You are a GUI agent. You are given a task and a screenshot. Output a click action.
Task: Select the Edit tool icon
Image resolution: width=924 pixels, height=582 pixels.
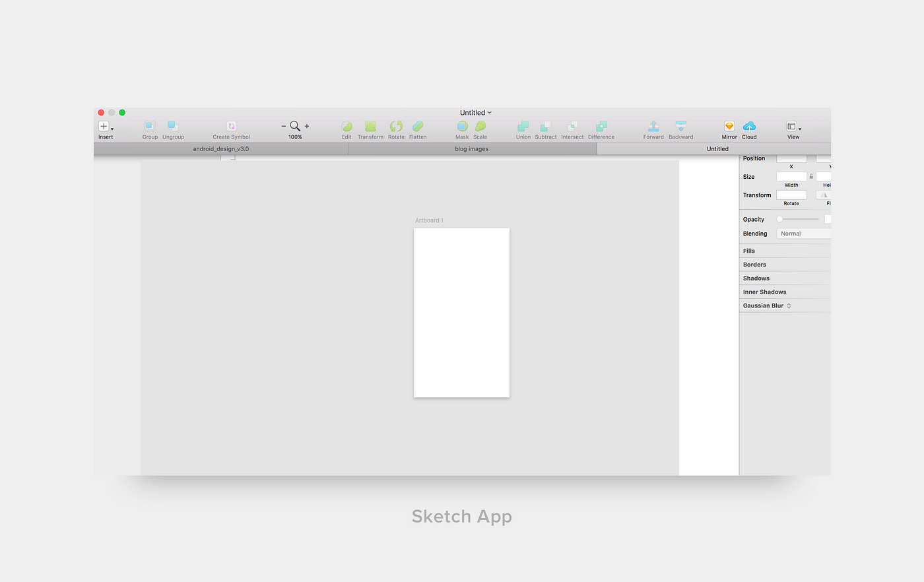pyautogui.click(x=346, y=126)
